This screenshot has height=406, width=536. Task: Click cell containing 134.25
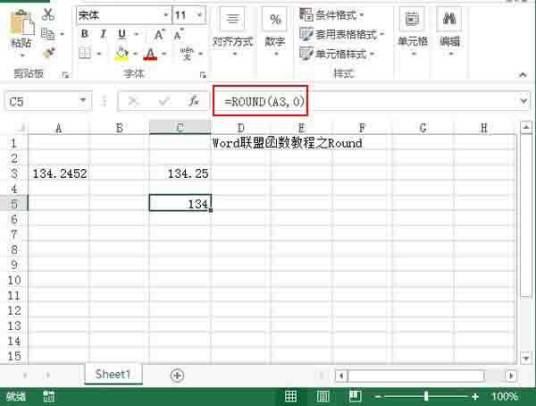click(180, 174)
